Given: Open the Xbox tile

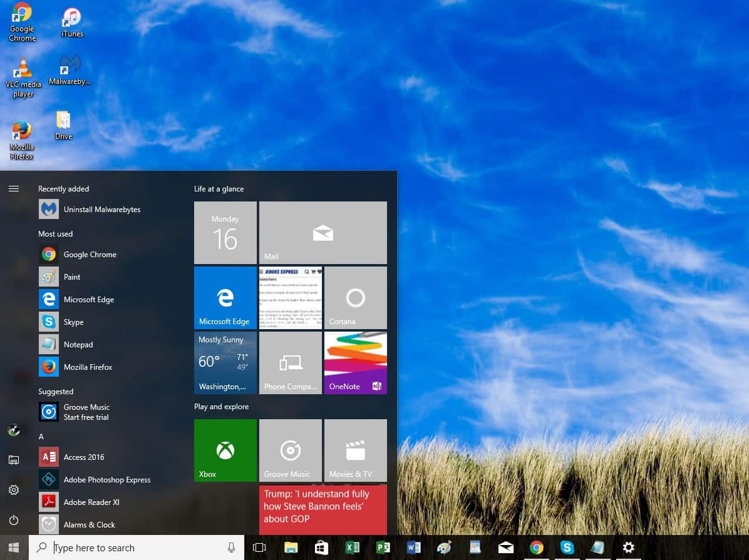Looking at the screenshot, I should [225, 451].
